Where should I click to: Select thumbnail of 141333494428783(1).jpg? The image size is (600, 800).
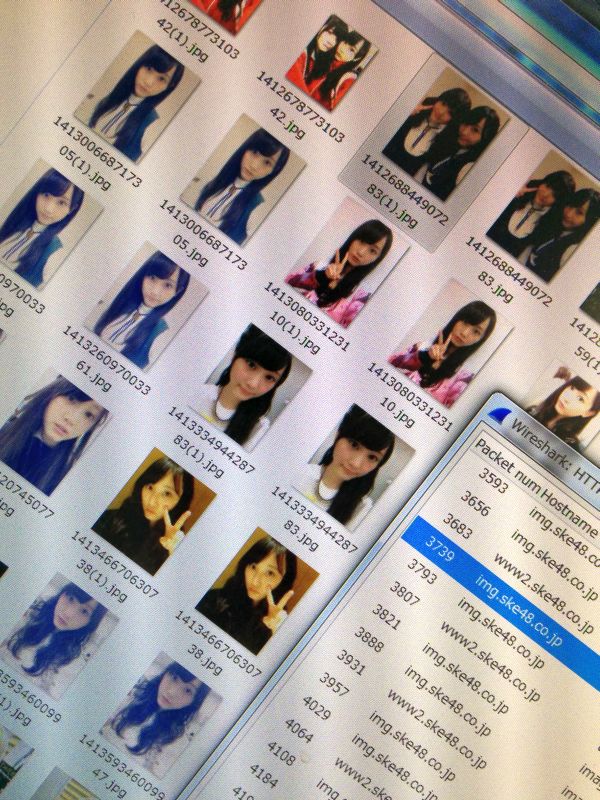pos(250,387)
